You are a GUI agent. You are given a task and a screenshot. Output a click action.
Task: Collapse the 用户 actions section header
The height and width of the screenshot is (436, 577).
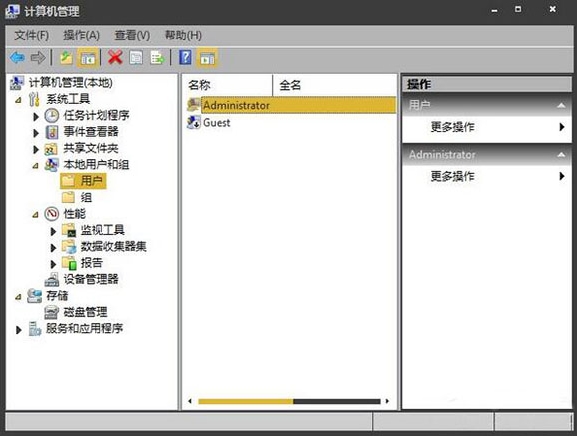[x=561, y=106]
